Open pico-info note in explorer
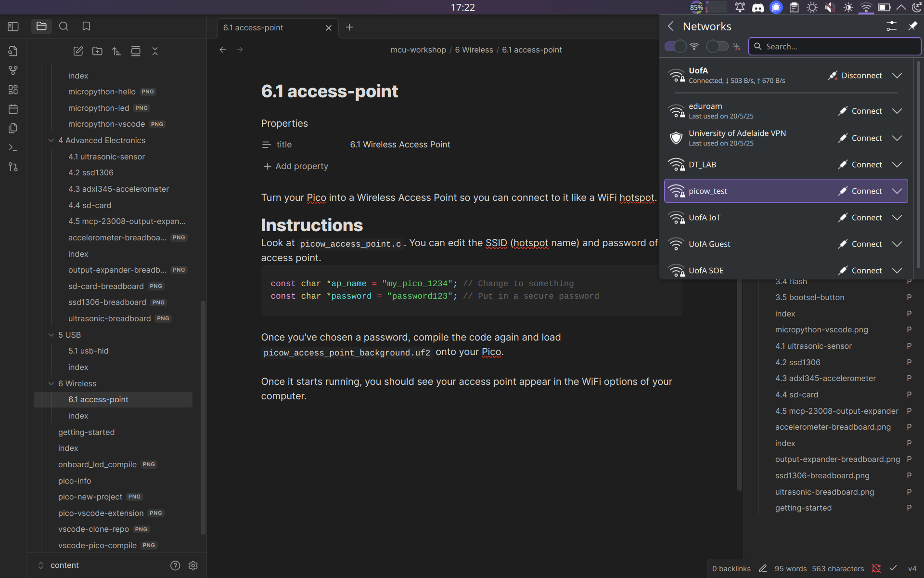The height and width of the screenshot is (578, 924). (75, 481)
